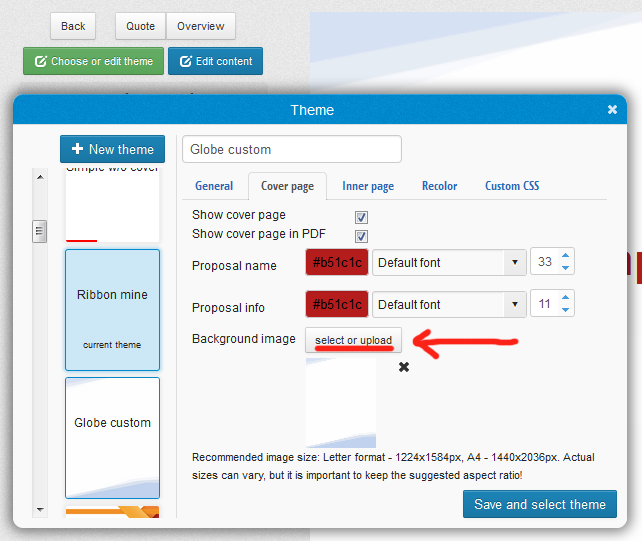The width and height of the screenshot is (642, 541).
Task: Click select or upload background image
Action: point(353,341)
